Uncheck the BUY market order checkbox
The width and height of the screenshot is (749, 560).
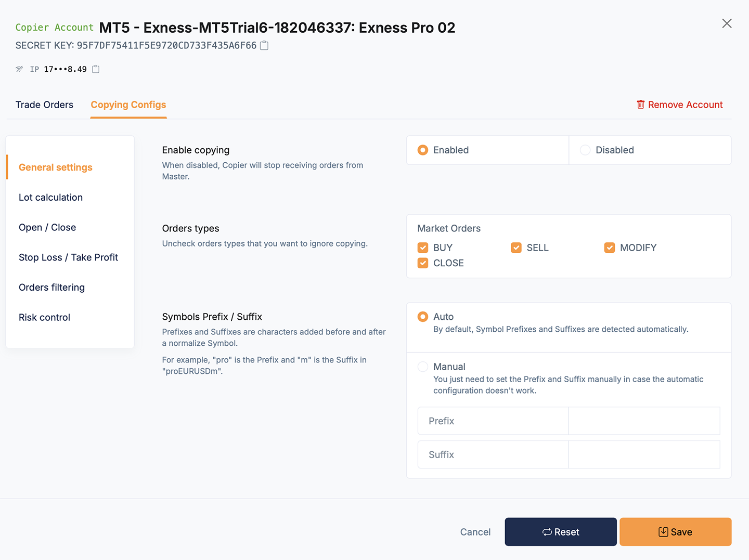click(x=423, y=248)
